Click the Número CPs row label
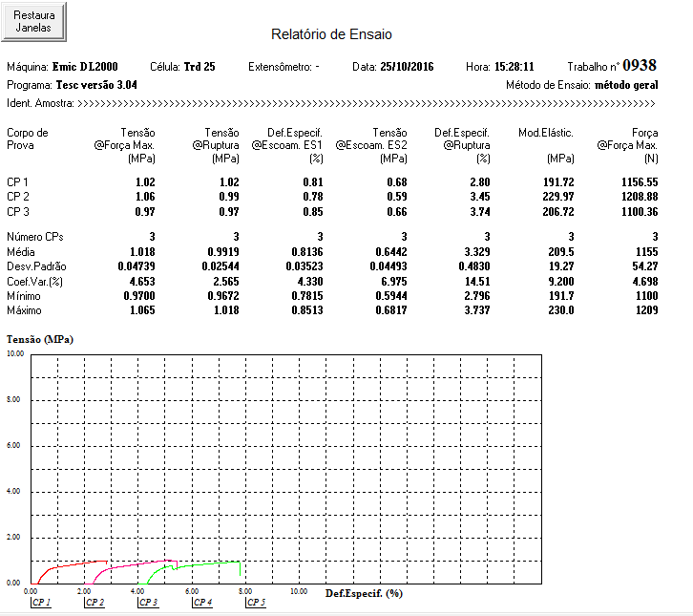693x616 pixels. coord(35,237)
